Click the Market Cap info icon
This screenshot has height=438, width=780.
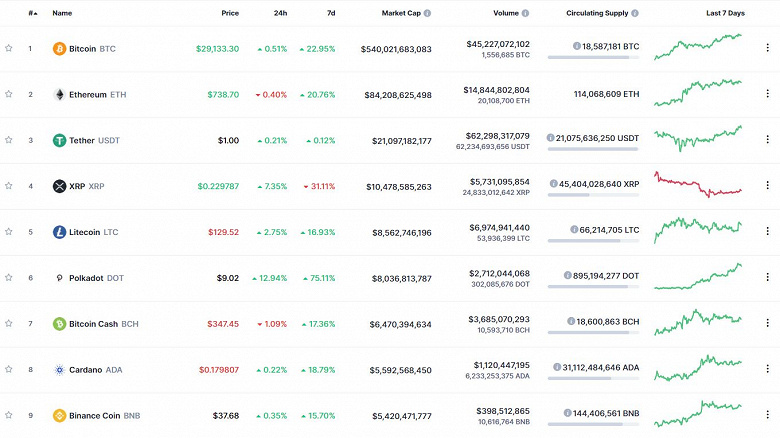pos(427,13)
